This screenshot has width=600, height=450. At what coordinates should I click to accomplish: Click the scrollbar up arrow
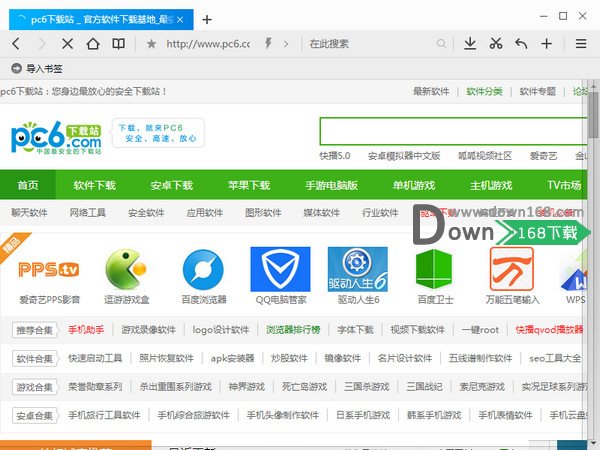(x=594, y=85)
